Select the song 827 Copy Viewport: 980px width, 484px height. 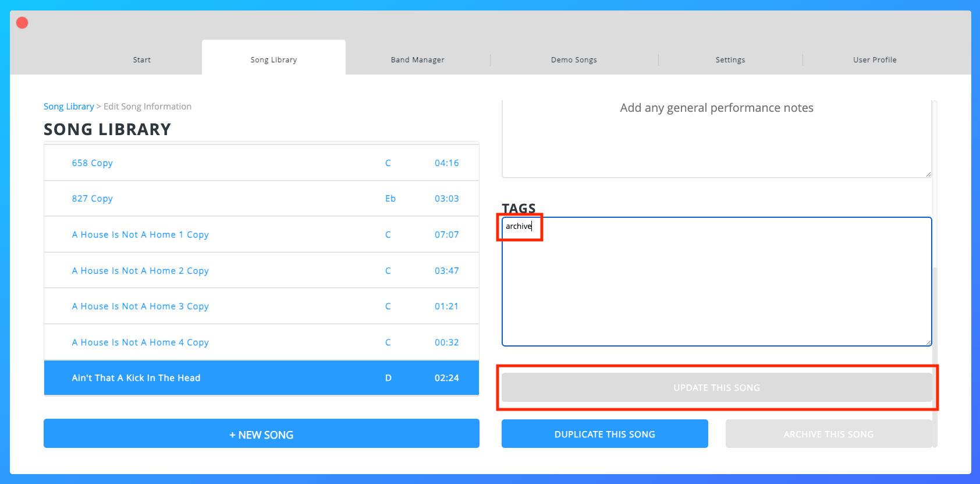click(x=93, y=199)
